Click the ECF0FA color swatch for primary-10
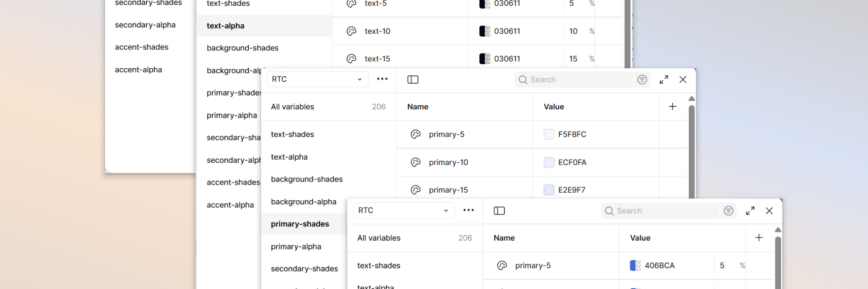The image size is (868, 289). (549, 162)
